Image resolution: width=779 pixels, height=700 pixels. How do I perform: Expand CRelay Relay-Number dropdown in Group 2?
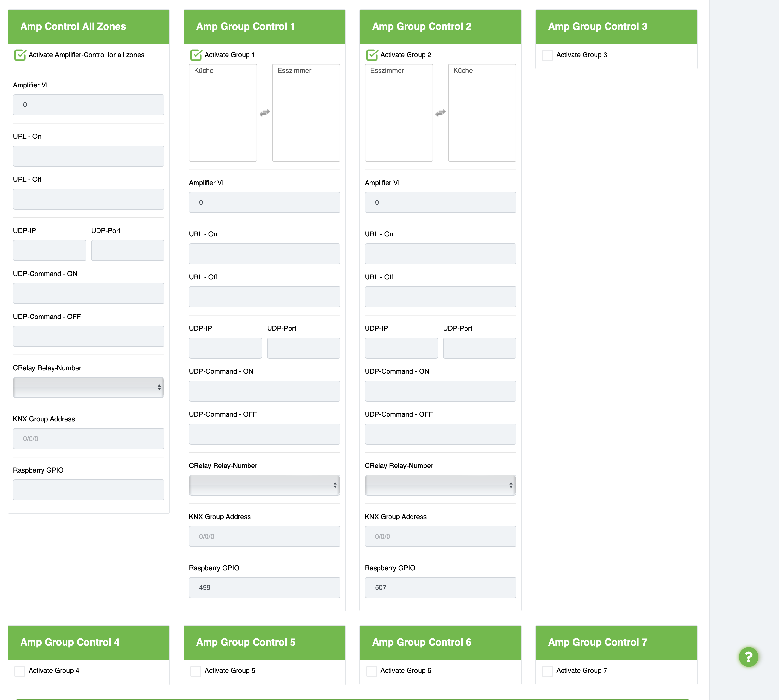click(x=440, y=485)
